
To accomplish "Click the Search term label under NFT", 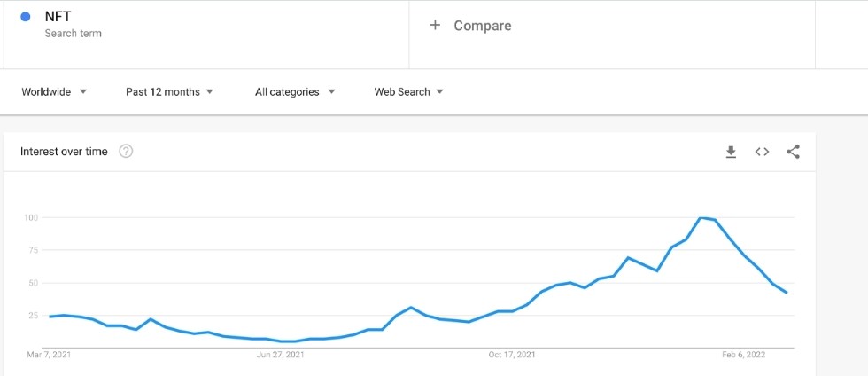I will coord(73,34).
